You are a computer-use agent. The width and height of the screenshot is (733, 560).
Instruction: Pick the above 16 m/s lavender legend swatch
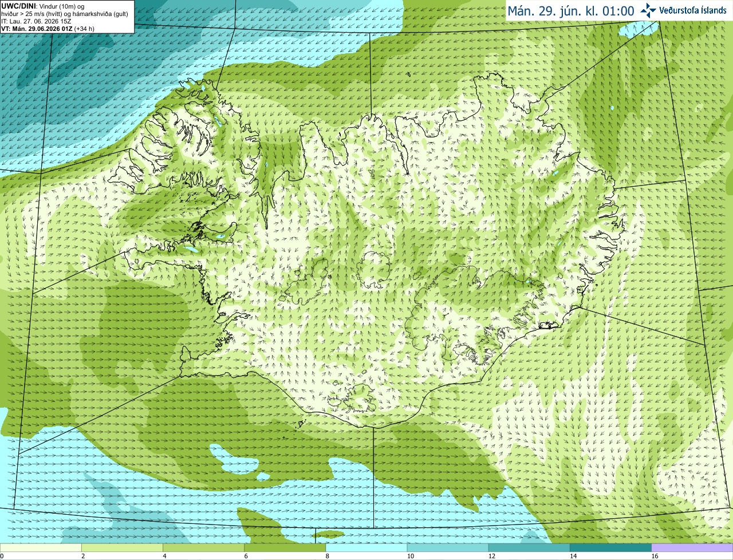[x=692, y=548]
